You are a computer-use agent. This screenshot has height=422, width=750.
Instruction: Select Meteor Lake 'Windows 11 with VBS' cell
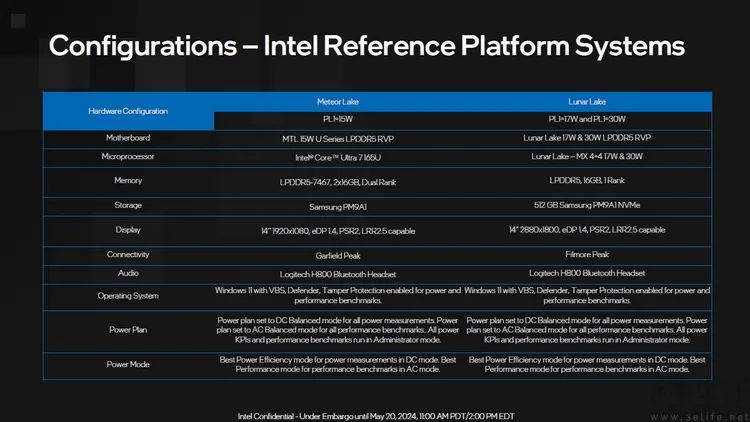coord(338,296)
